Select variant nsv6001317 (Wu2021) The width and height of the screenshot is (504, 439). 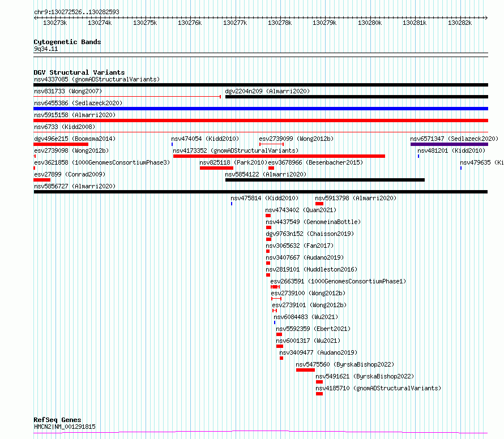click(x=308, y=341)
